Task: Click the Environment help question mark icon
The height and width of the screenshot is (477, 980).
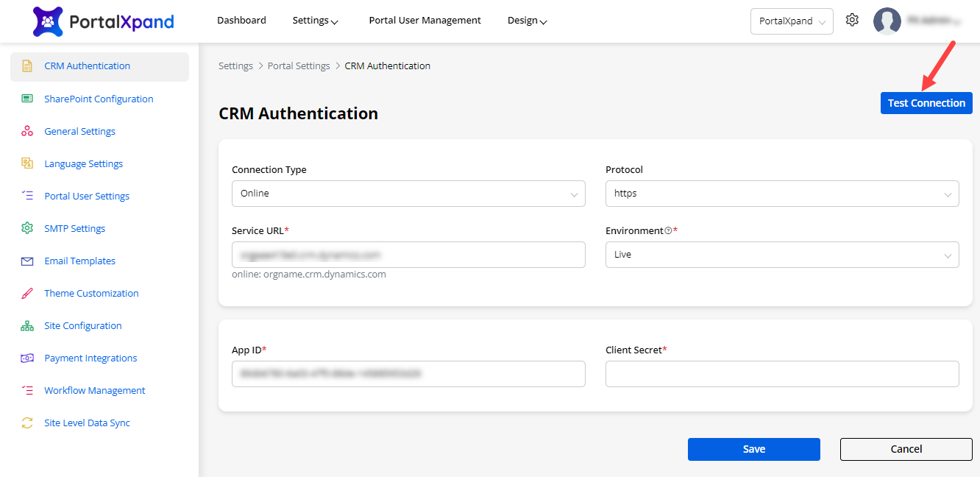Action: click(668, 231)
